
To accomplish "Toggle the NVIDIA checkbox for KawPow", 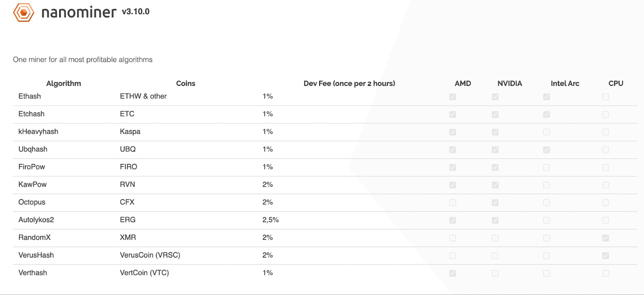I will (x=495, y=185).
